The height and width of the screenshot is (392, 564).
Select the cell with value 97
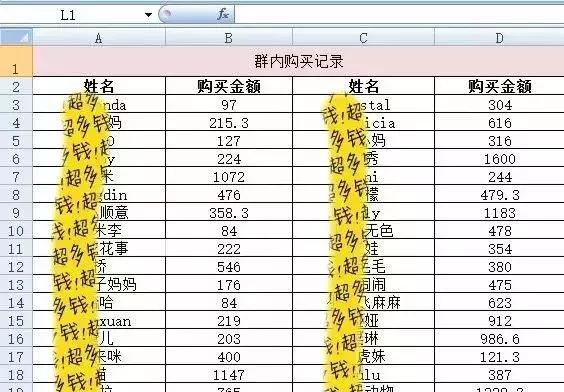pyautogui.click(x=229, y=104)
